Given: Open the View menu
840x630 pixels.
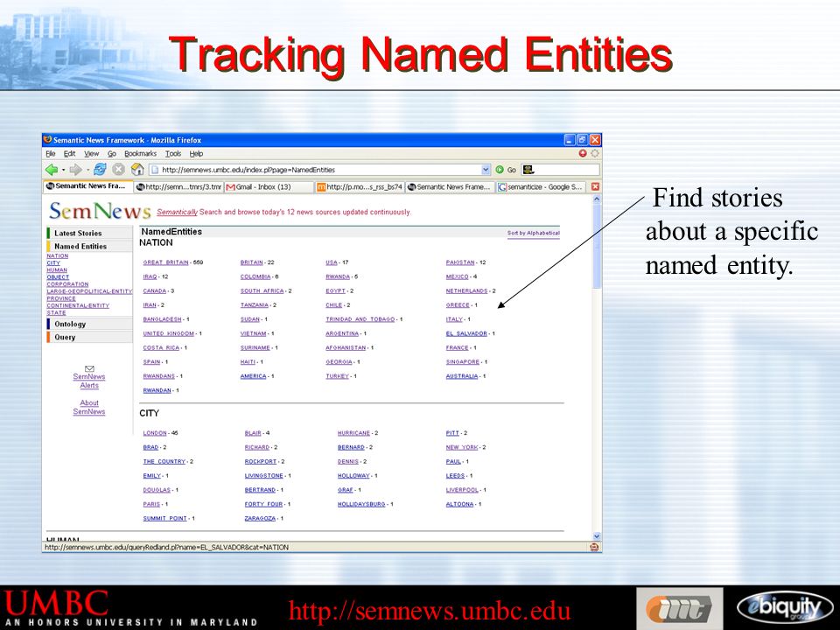Looking at the screenshot, I should [91, 154].
